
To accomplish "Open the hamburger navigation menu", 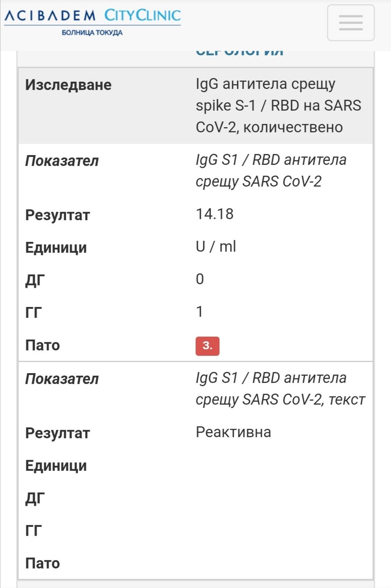I will click(350, 23).
